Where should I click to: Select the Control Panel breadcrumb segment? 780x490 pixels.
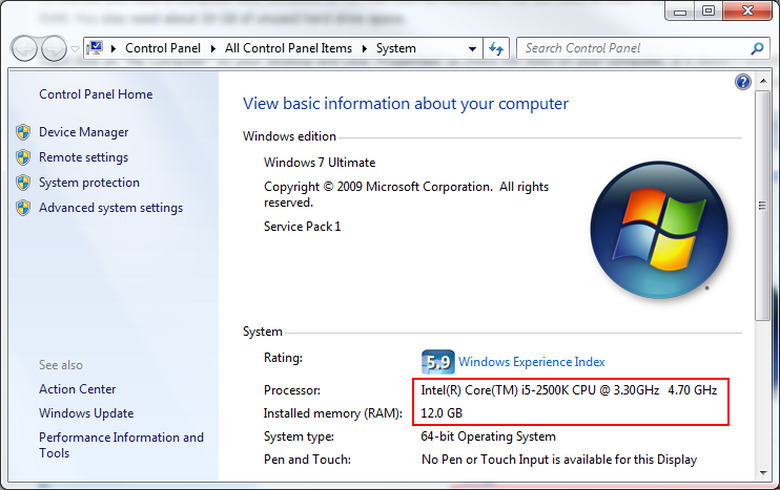163,48
